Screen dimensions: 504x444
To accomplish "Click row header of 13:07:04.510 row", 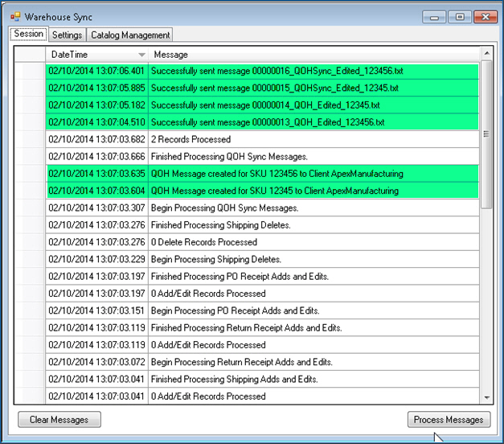I will coord(31,122).
